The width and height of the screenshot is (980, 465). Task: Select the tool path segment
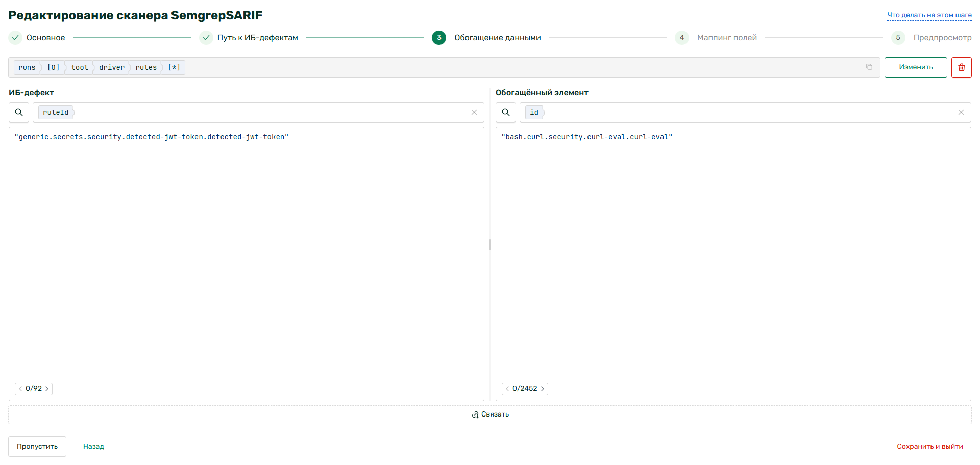pos(80,67)
